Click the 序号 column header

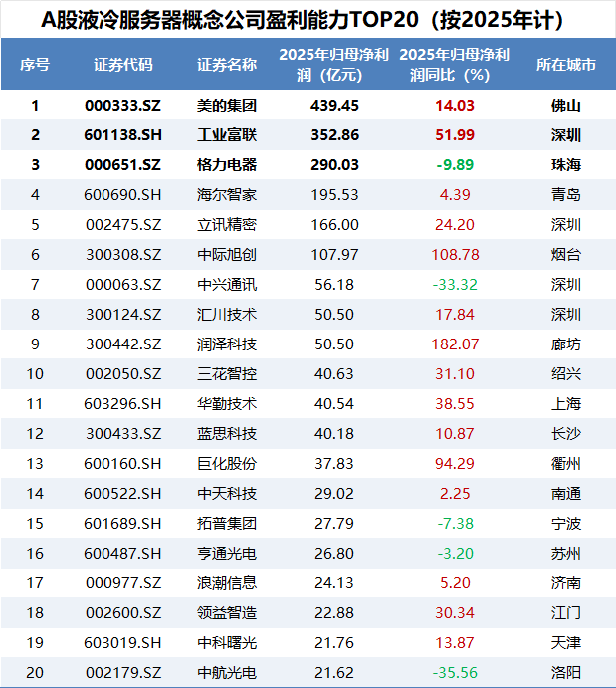[35, 65]
